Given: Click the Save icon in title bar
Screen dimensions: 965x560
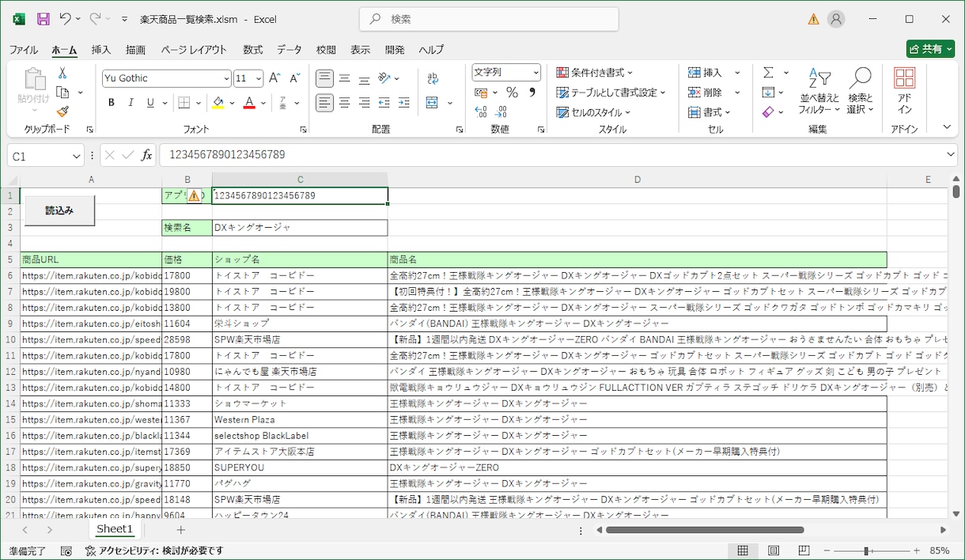Looking at the screenshot, I should [x=44, y=19].
